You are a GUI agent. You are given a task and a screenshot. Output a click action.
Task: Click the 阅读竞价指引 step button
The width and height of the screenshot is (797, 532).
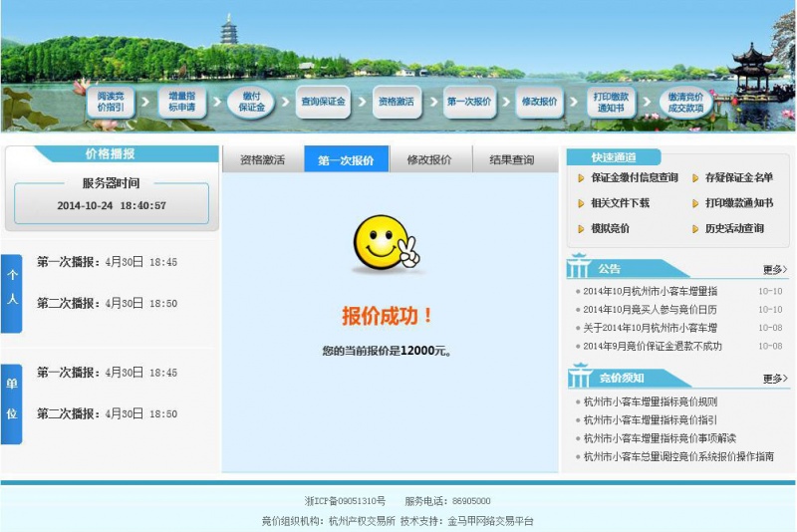[110, 102]
